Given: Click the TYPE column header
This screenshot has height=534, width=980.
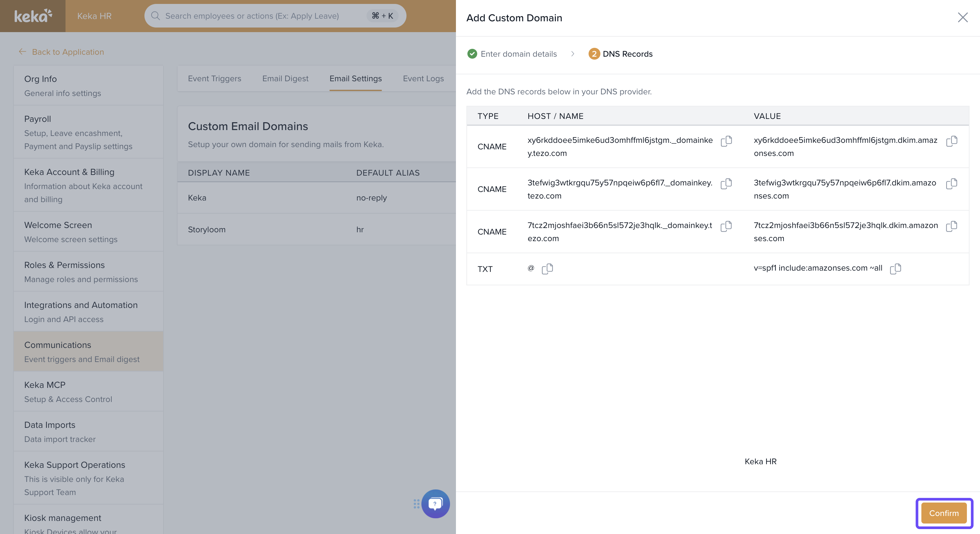Looking at the screenshot, I should tap(488, 116).
